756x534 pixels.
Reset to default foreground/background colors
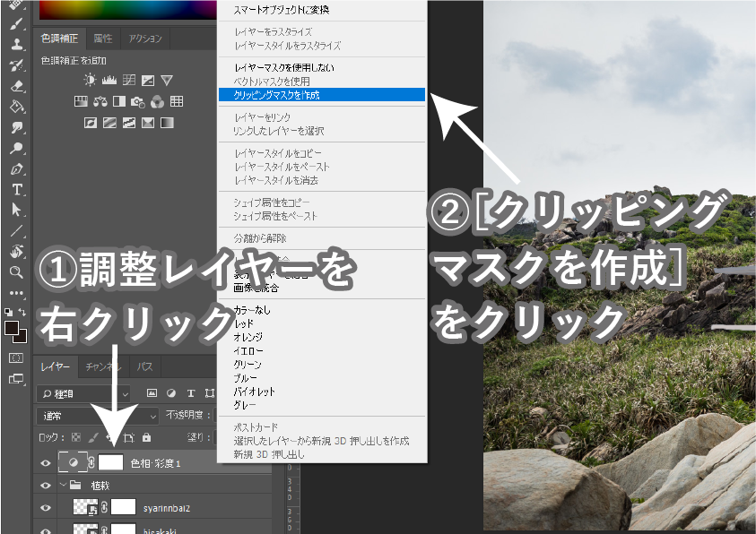point(8,312)
